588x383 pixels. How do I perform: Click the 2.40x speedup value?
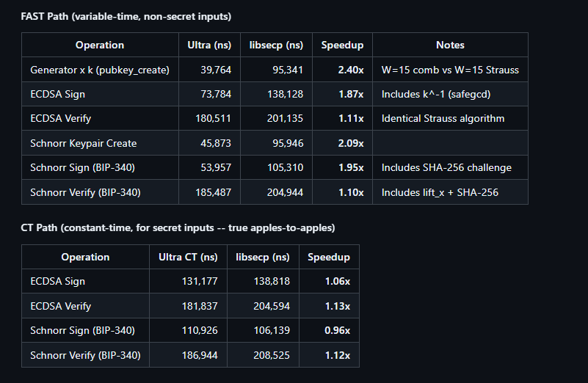coord(351,70)
